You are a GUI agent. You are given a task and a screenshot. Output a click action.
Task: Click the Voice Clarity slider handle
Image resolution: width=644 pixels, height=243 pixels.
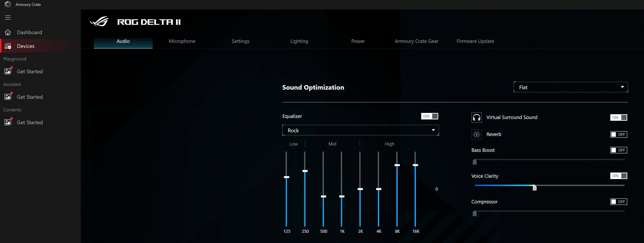click(534, 188)
